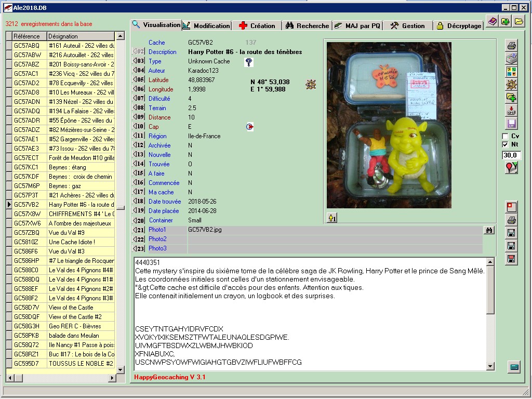The image size is (532, 399).
Task: Open the MAJ par PQ tab
Action: 357,26
